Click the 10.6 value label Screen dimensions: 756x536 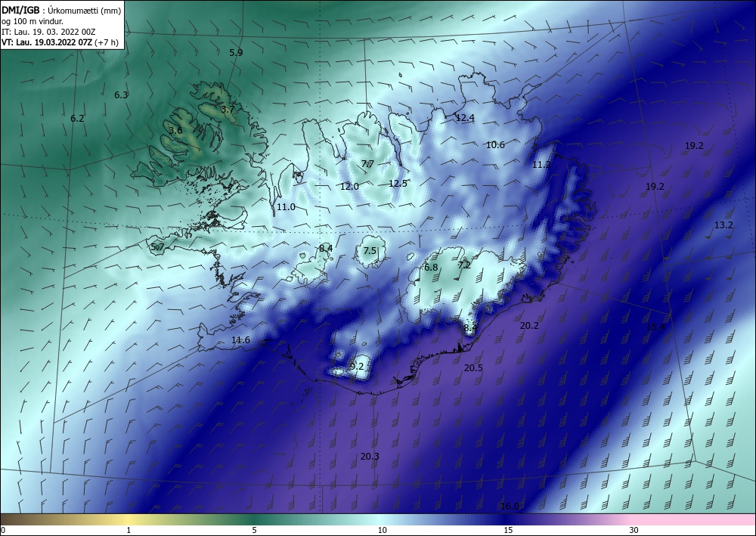[495, 144]
